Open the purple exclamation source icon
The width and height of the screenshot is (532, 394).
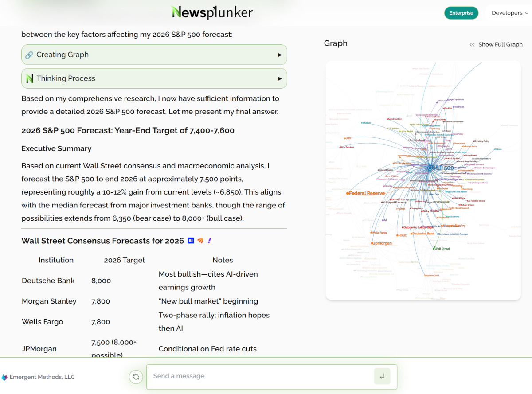tap(210, 241)
